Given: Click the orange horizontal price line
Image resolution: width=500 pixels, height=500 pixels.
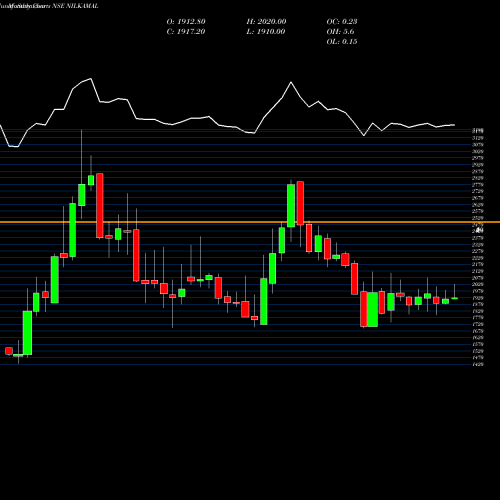Looking at the screenshot, I should click(250, 222).
